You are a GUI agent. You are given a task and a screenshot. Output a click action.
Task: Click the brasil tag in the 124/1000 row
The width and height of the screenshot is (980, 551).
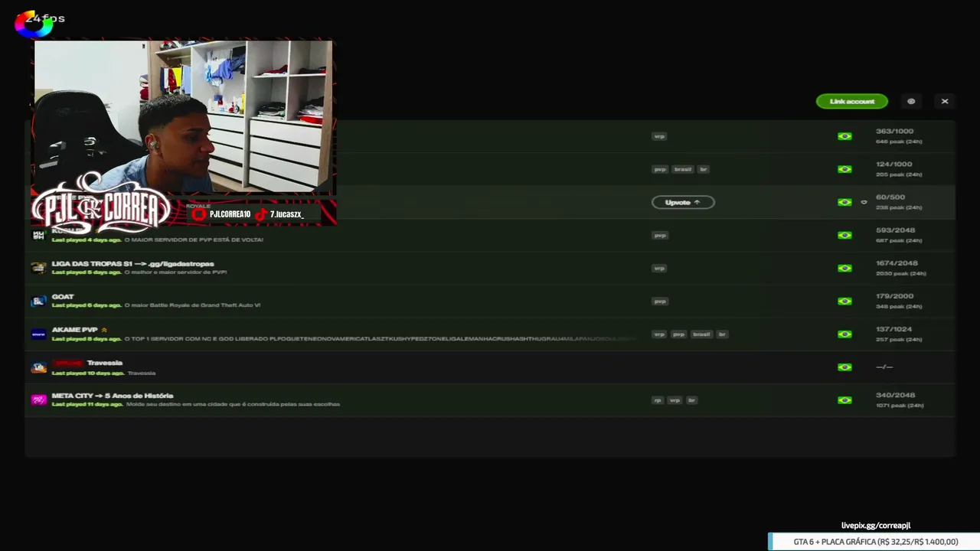point(682,169)
